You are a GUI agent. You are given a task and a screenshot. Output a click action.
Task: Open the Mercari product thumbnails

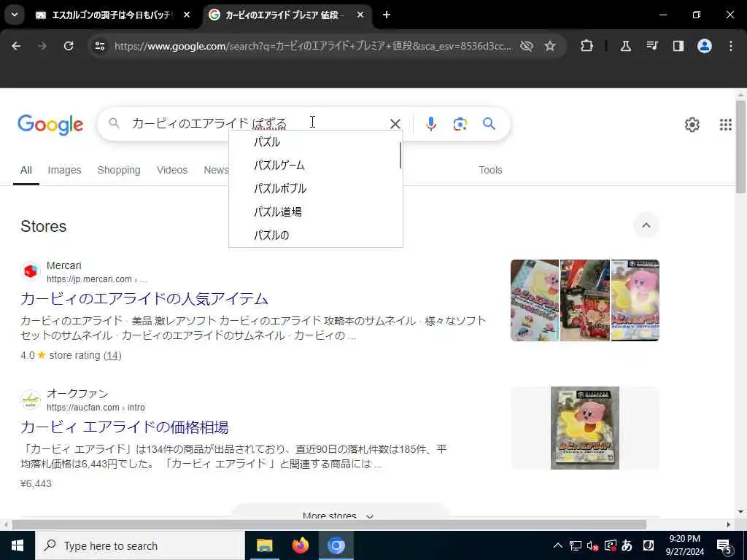pos(584,300)
